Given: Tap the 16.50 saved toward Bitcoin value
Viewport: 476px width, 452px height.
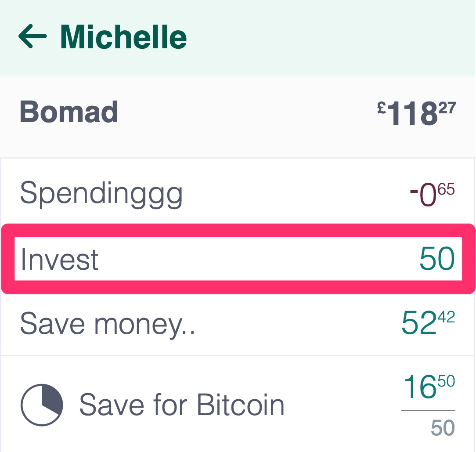Looking at the screenshot, I should coord(429,387).
